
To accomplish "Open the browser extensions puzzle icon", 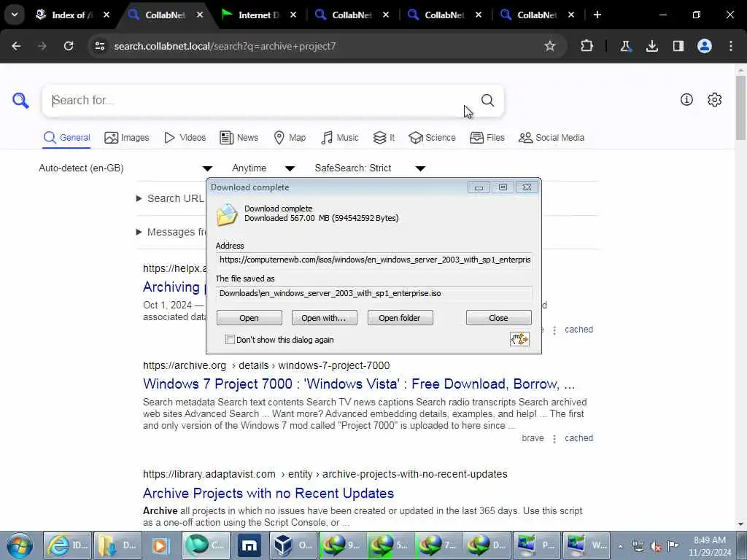I will click(x=587, y=46).
